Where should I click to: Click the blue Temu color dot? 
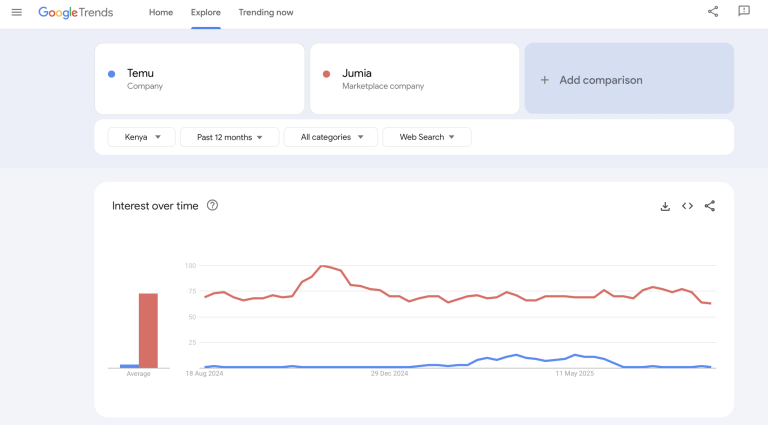click(x=111, y=74)
